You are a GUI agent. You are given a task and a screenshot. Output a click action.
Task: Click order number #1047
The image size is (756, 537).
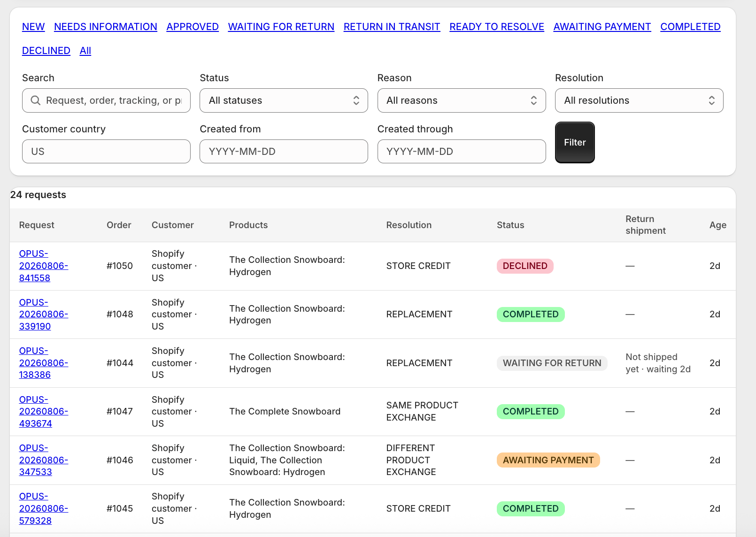pos(120,412)
